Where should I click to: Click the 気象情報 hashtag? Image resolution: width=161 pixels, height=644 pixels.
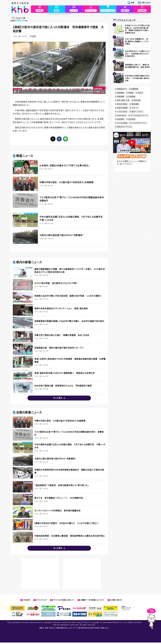(120, 96)
